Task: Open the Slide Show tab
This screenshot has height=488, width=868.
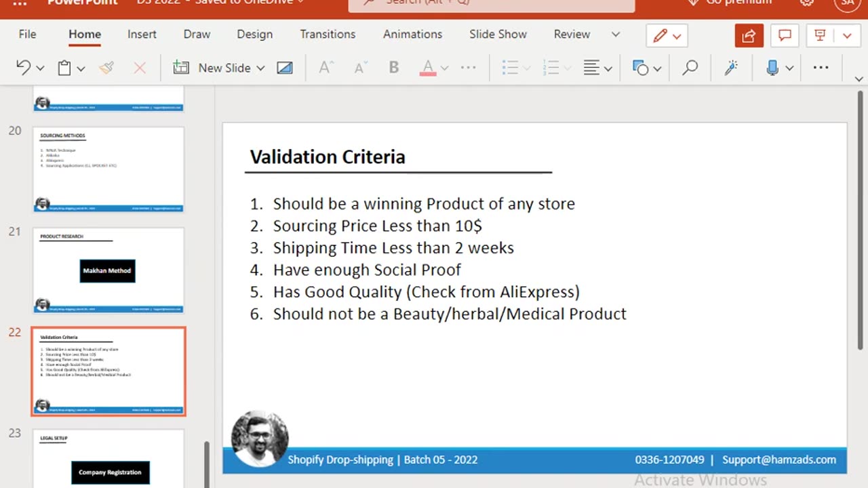Action: tap(498, 34)
